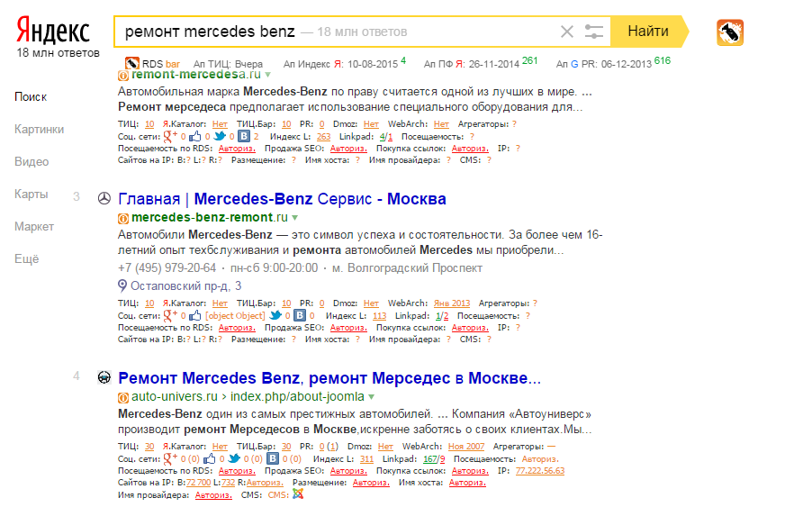Click WebArch value 'Янв 2013'

click(x=452, y=303)
